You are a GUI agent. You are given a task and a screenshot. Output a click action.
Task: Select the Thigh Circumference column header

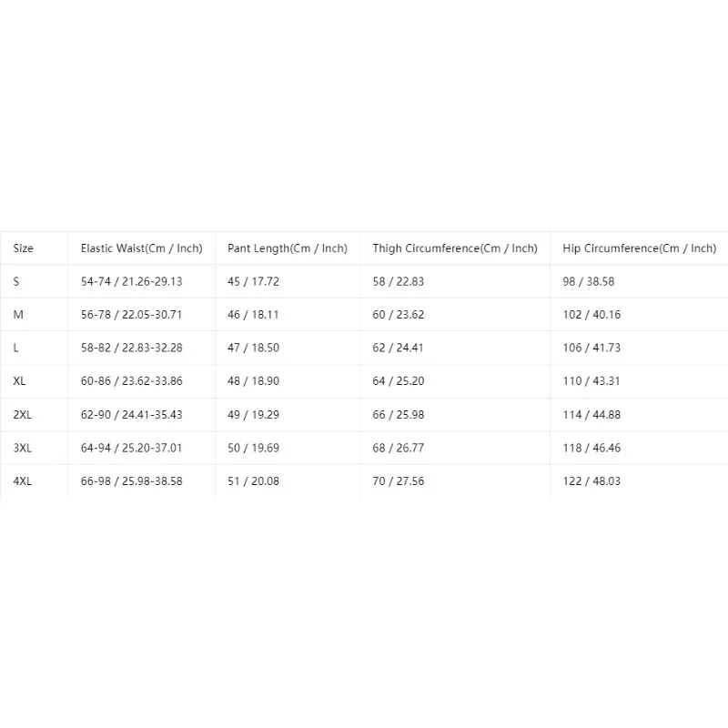coord(455,248)
